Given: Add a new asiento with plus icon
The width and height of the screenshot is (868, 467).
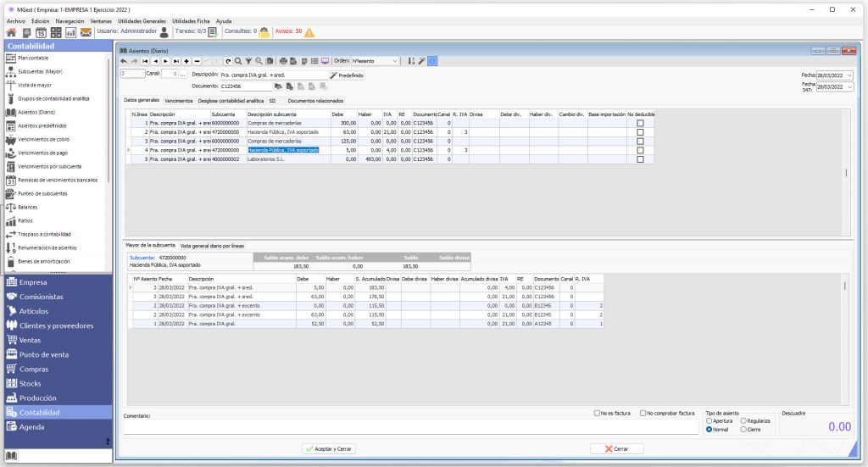Looking at the screenshot, I should [186, 61].
